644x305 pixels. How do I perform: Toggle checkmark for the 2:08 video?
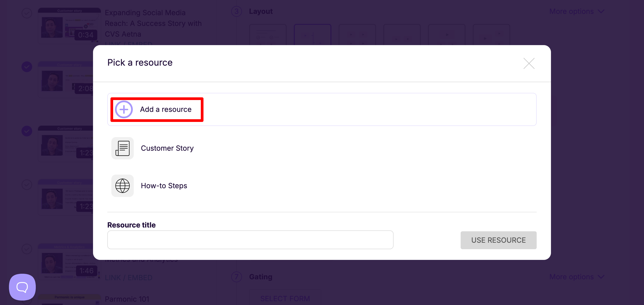[x=27, y=67]
